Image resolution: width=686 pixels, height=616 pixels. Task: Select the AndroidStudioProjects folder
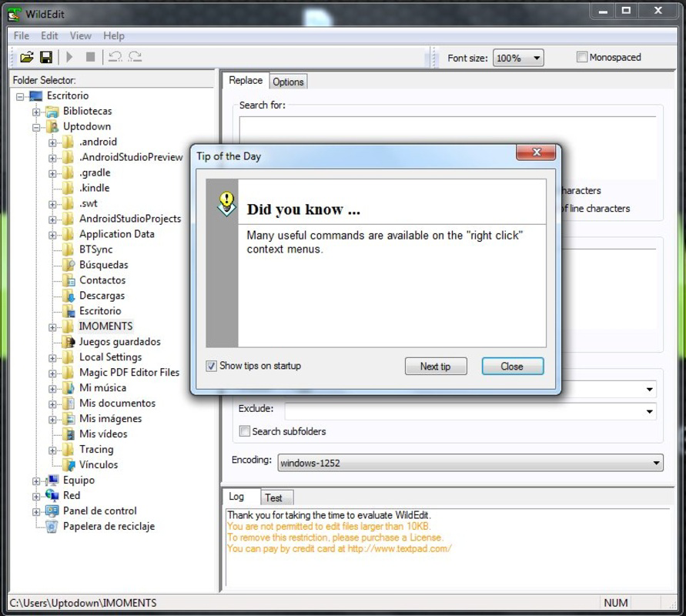(x=130, y=219)
